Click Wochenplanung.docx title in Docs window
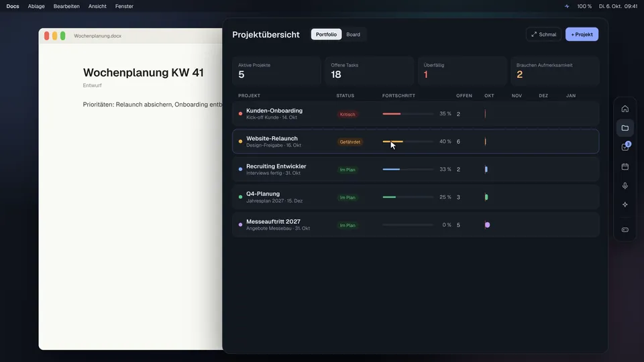The width and height of the screenshot is (644, 362). (x=98, y=36)
